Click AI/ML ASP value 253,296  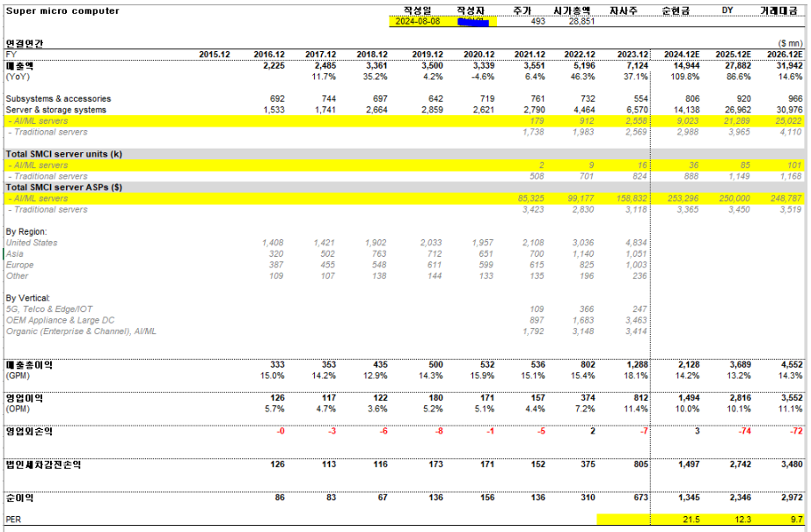click(x=683, y=199)
